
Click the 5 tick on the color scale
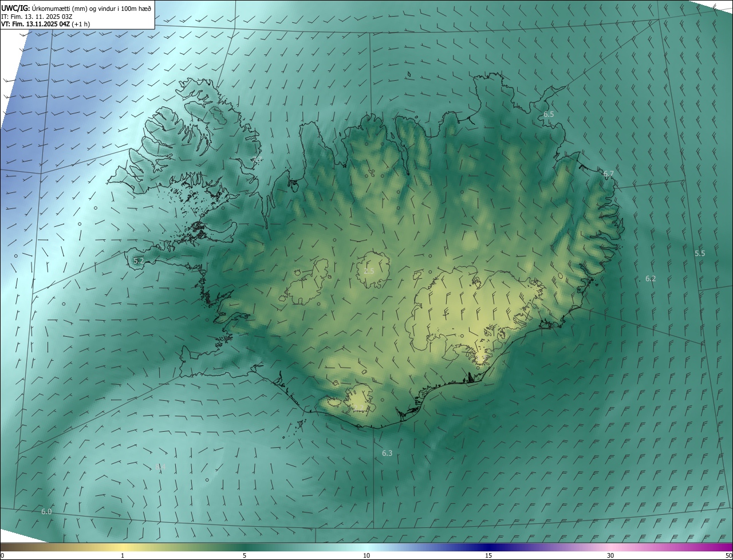(245, 555)
